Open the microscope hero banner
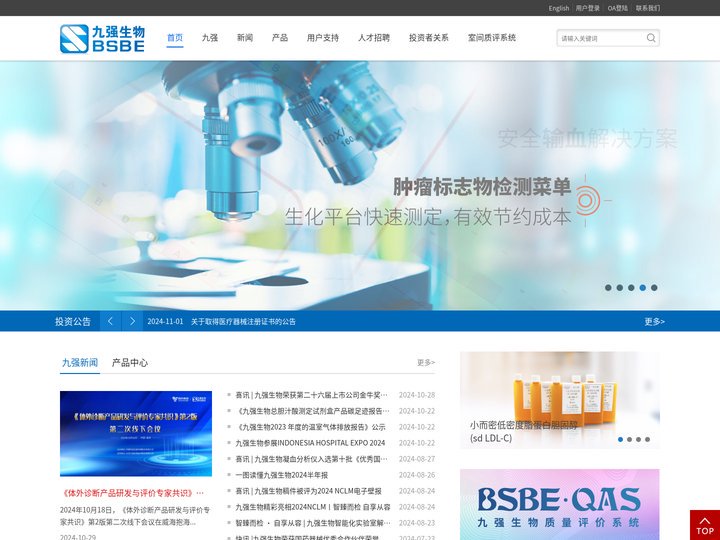Image resolution: width=720 pixels, height=540 pixels. pyautogui.click(x=360, y=186)
